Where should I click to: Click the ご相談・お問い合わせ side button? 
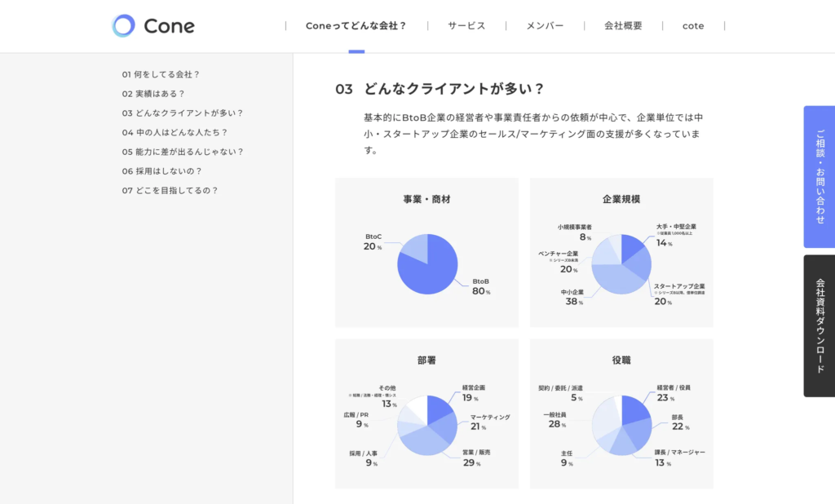[x=819, y=177]
